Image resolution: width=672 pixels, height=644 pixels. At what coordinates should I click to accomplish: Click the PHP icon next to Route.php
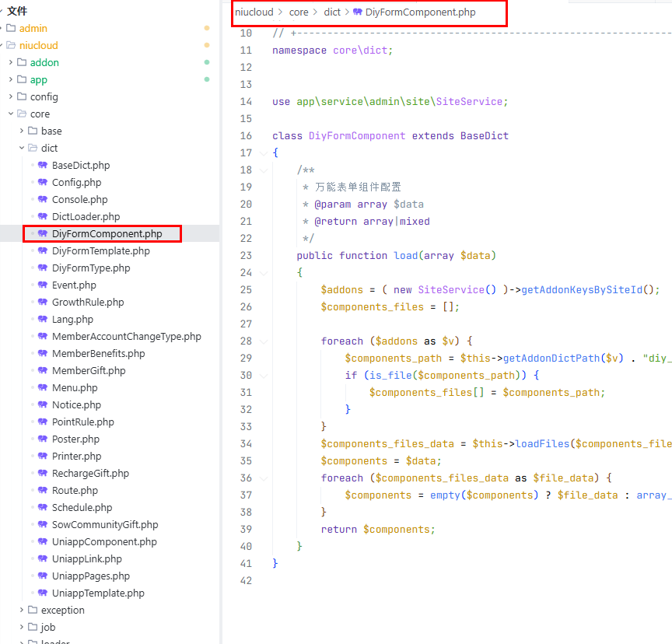pyautogui.click(x=43, y=490)
